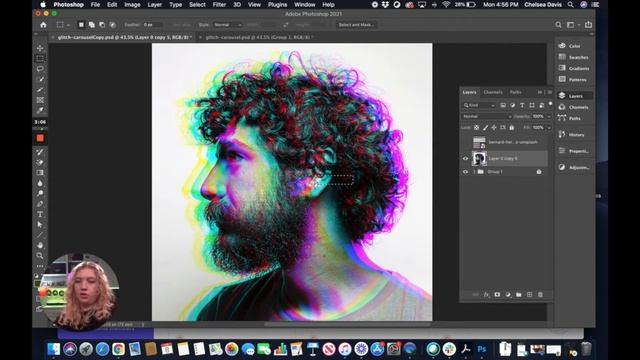640x360 pixels.
Task: Open the Fill value dropdown arrow
Action: click(549, 128)
